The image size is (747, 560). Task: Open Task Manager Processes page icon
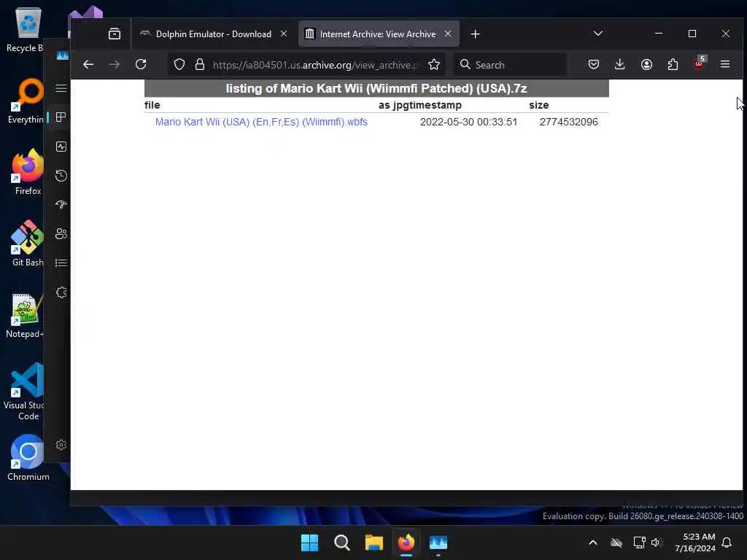point(61,117)
